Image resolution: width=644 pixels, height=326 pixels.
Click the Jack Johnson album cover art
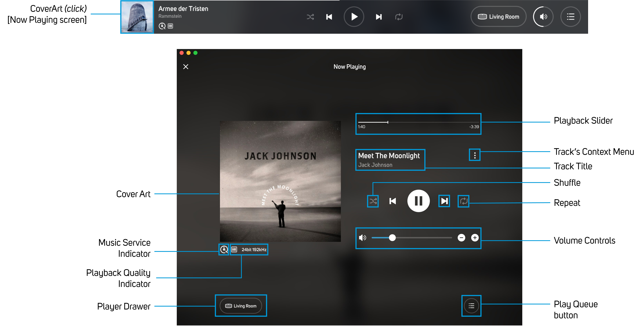[x=280, y=181]
